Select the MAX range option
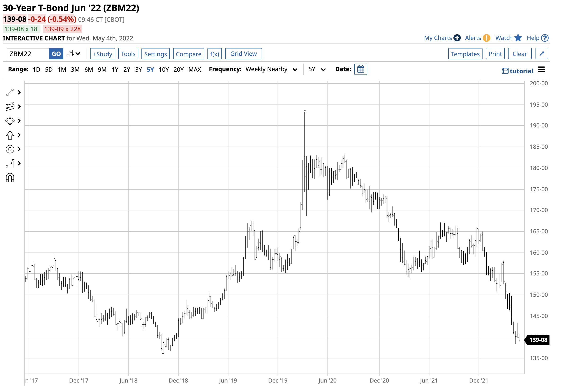The height and width of the screenshot is (392, 562). [x=195, y=70]
